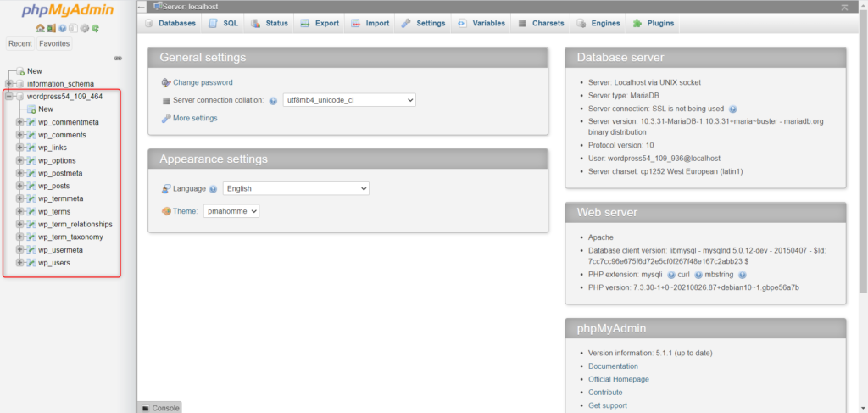This screenshot has height=413, width=868.
Task: Expand the wp_links table node
Action: [x=20, y=148]
